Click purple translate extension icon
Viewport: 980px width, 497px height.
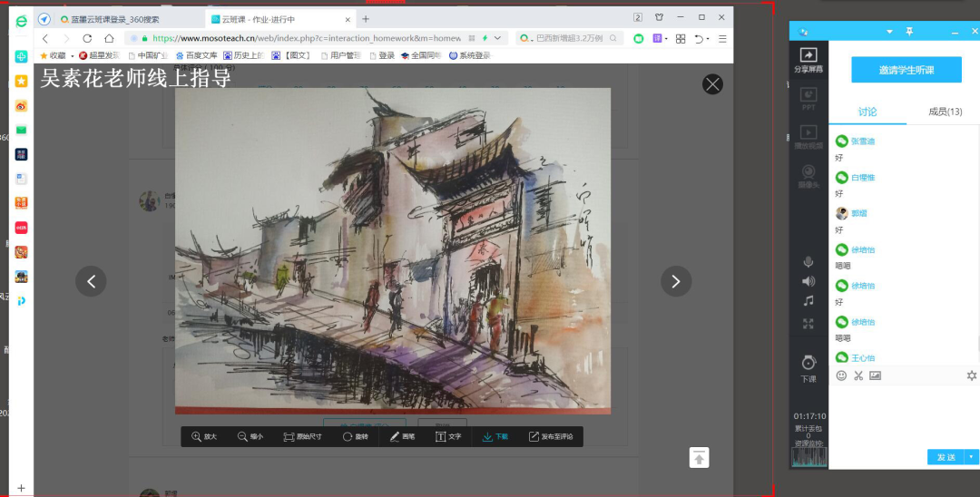pyautogui.click(x=658, y=39)
